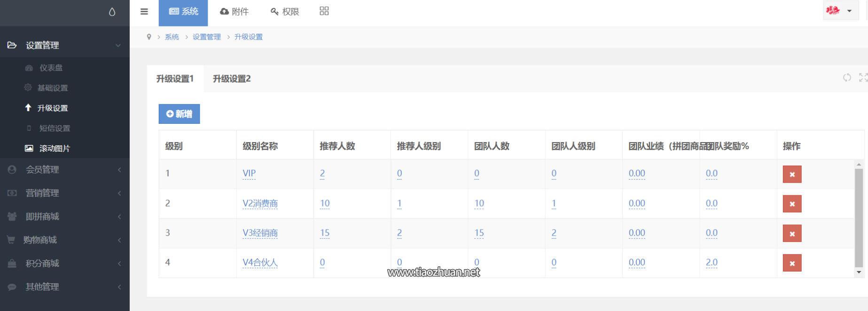Image resolution: width=868 pixels, height=311 pixels.
Task: Click the 新增 add button
Action: click(x=179, y=114)
